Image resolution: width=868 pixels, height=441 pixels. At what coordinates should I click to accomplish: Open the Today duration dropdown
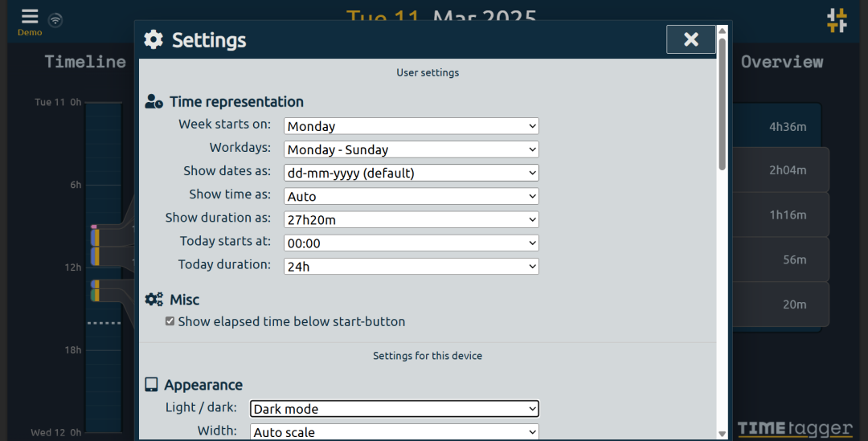pos(411,266)
